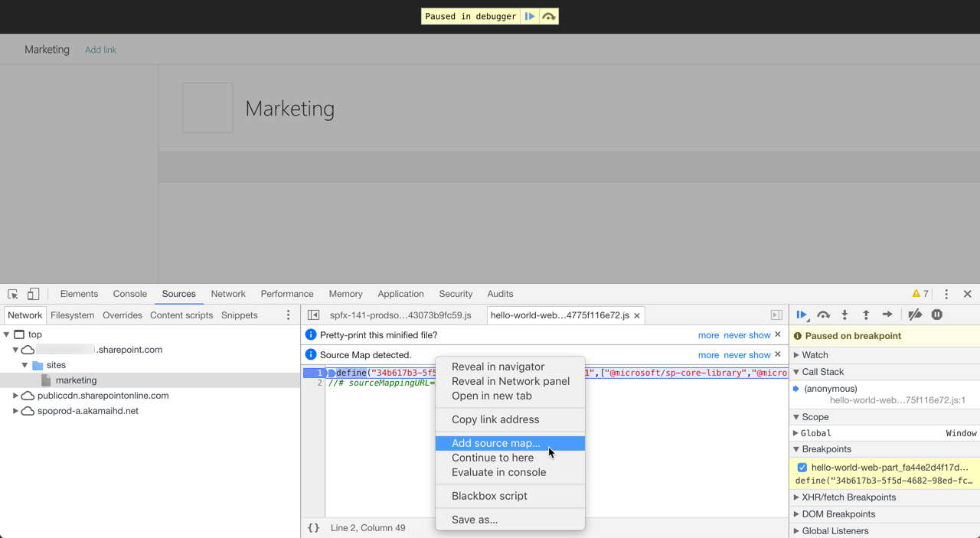Dismiss the pretty-print infobar
This screenshot has height=538, width=980.
778,334
